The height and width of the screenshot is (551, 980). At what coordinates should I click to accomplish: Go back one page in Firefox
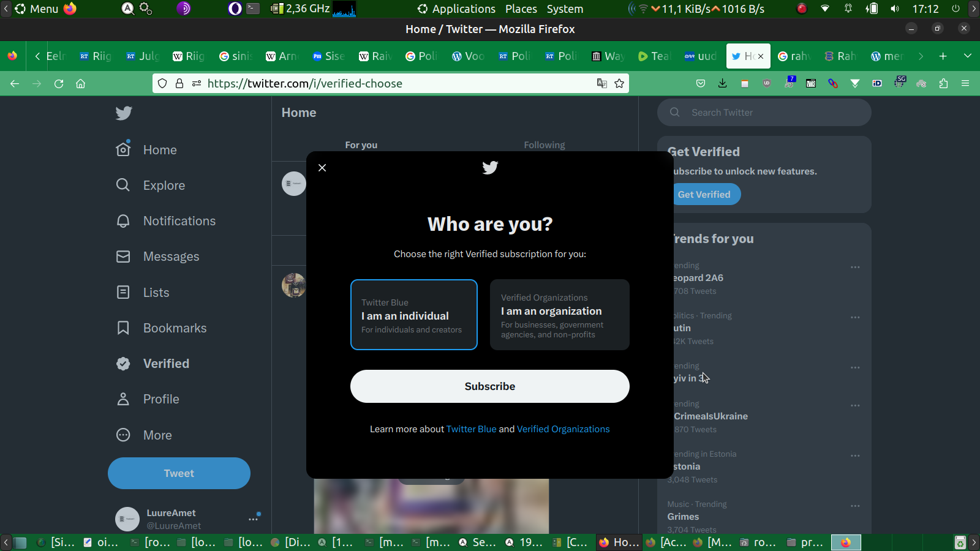pyautogui.click(x=15, y=83)
